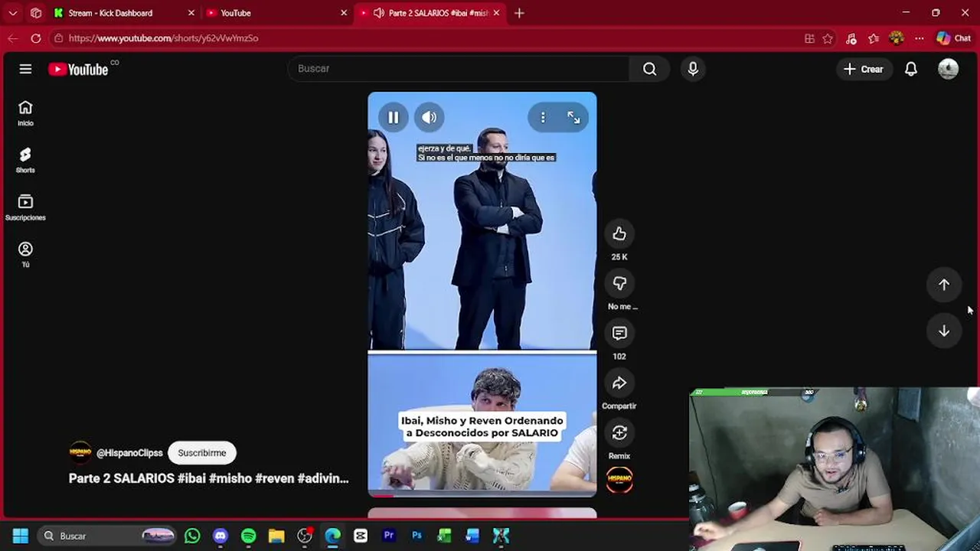
Task: Open CapCut from the taskbar
Action: (x=361, y=536)
